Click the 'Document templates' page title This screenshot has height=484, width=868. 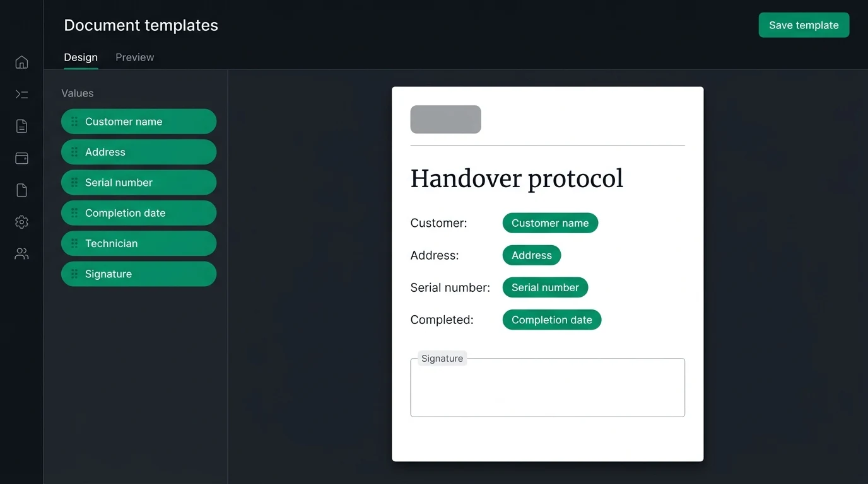click(141, 25)
